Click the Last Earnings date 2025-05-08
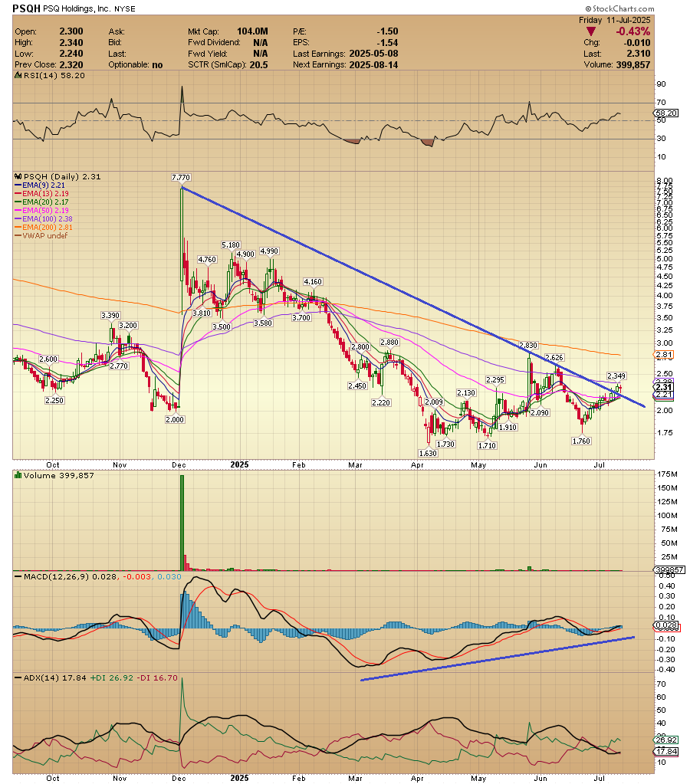 [373, 54]
